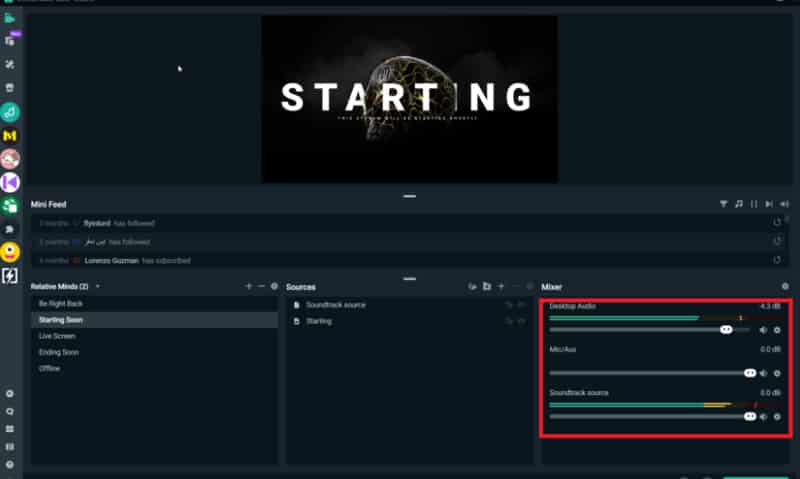Replay the Syndard follow alert
This screenshot has width=800, height=479.
777,222
